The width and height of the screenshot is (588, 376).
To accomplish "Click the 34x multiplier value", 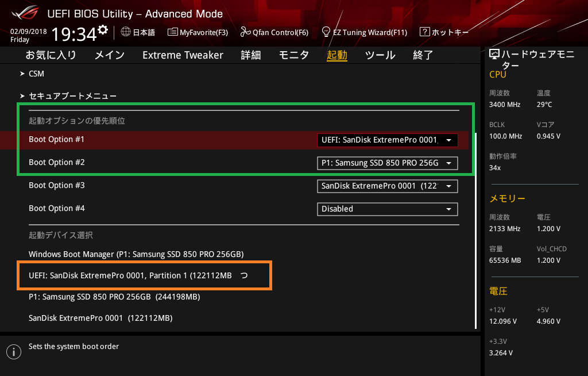I will click(x=495, y=167).
